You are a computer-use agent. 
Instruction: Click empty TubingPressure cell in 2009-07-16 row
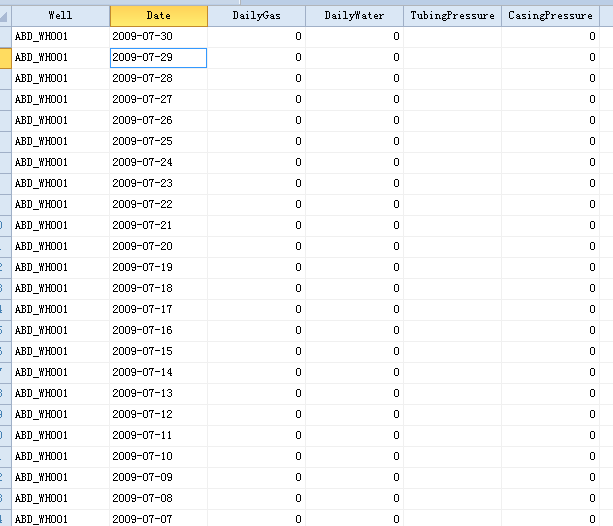(x=452, y=331)
